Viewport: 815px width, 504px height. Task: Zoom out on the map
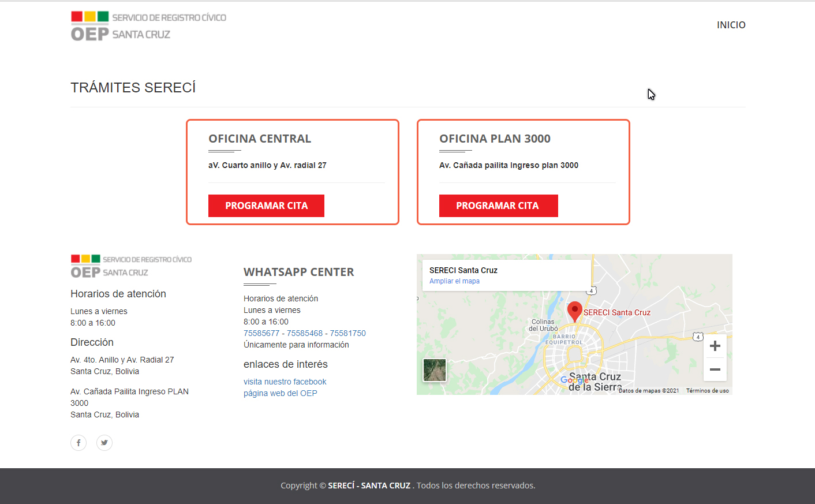pos(715,369)
